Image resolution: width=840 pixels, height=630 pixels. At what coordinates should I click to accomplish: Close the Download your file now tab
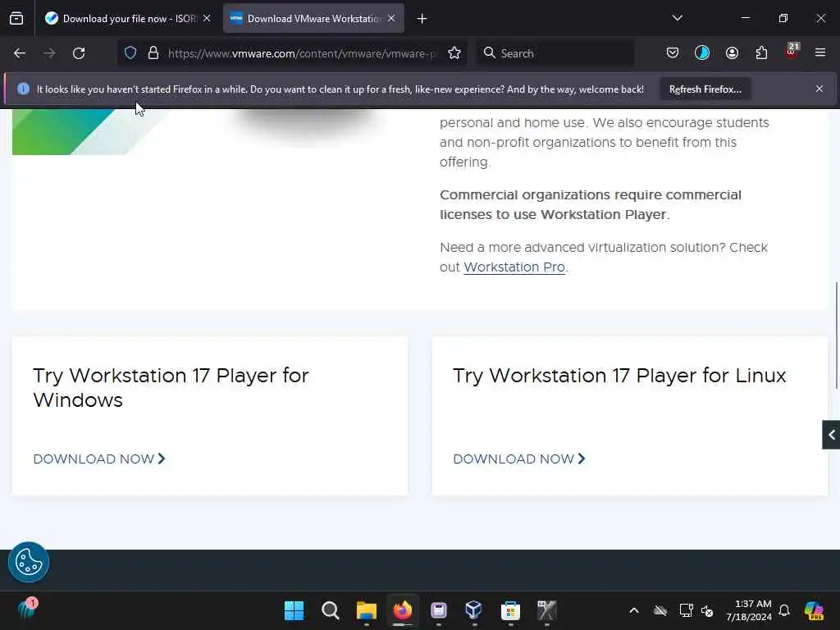pyautogui.click(x=207, y=18)
